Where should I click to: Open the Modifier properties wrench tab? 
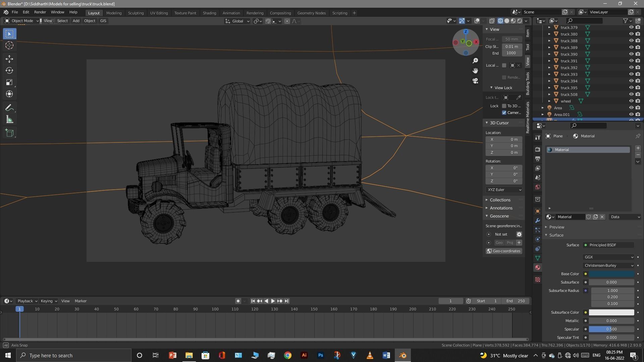[538, 221]
